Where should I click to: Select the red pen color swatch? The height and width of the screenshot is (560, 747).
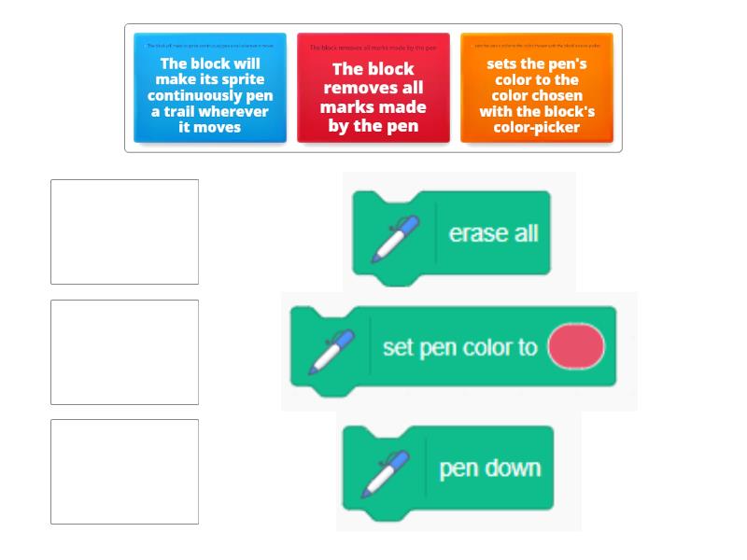point(576,346)
